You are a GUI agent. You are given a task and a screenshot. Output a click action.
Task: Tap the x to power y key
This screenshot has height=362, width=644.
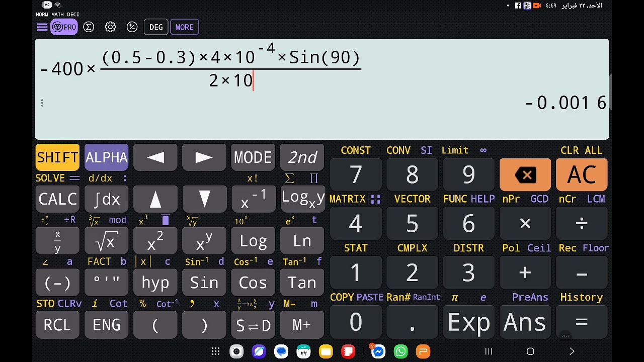pyautogui.click(x=204, y=241)
